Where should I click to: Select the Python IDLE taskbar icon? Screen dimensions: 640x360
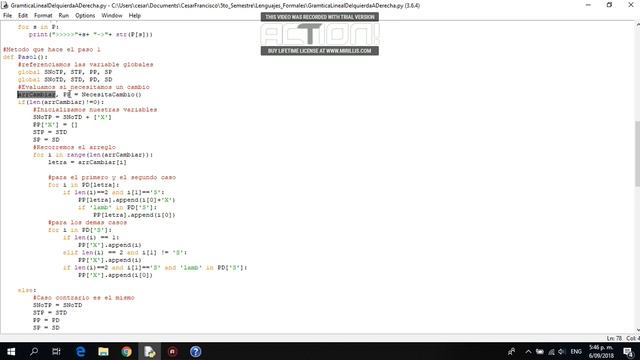[149, 351]
